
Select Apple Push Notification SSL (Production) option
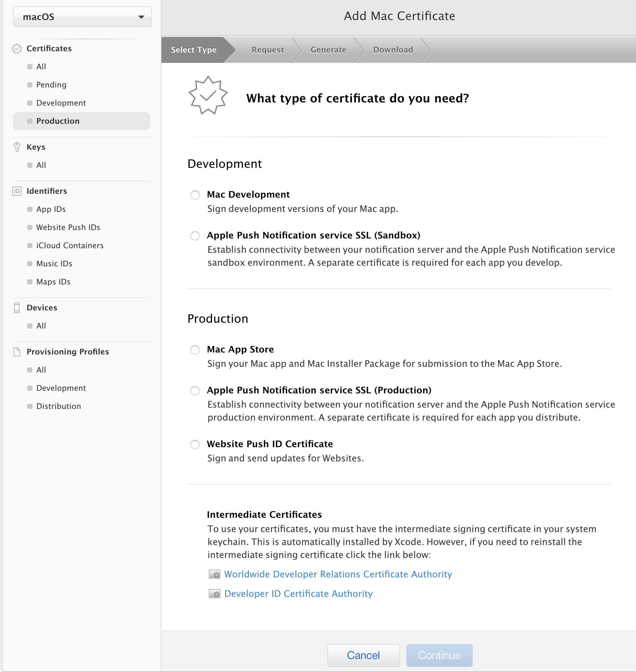point(195,390)
